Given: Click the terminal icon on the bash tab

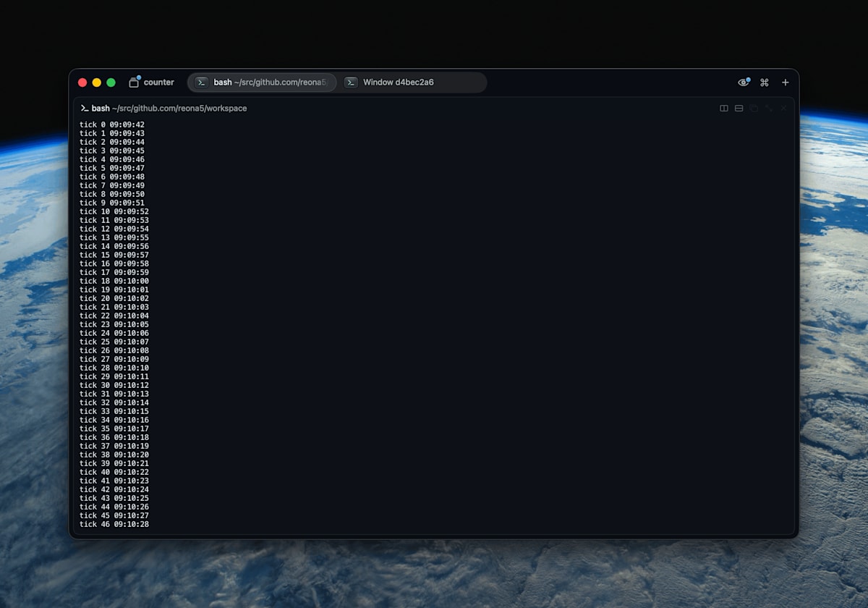Looking at the screenshot, I should coord(203,83).
